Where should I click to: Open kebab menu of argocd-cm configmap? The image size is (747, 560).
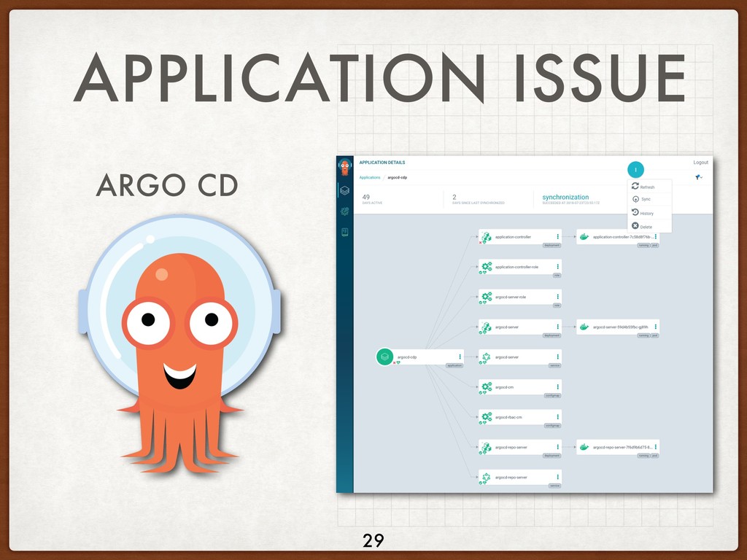(557, 386)
